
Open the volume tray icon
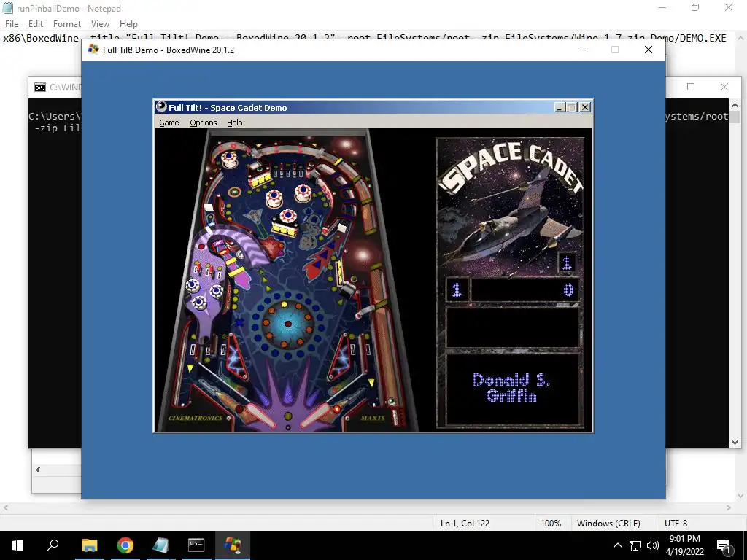[x=653, y=545]
